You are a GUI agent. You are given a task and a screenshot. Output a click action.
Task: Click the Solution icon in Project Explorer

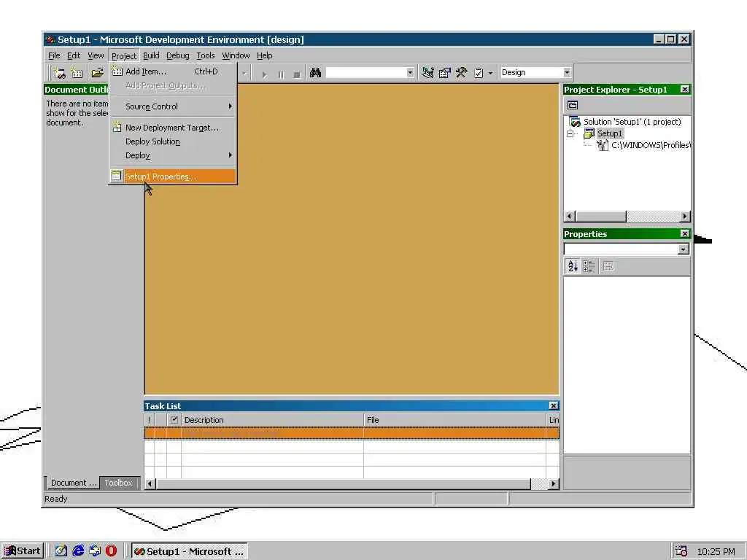pos(575,122)
